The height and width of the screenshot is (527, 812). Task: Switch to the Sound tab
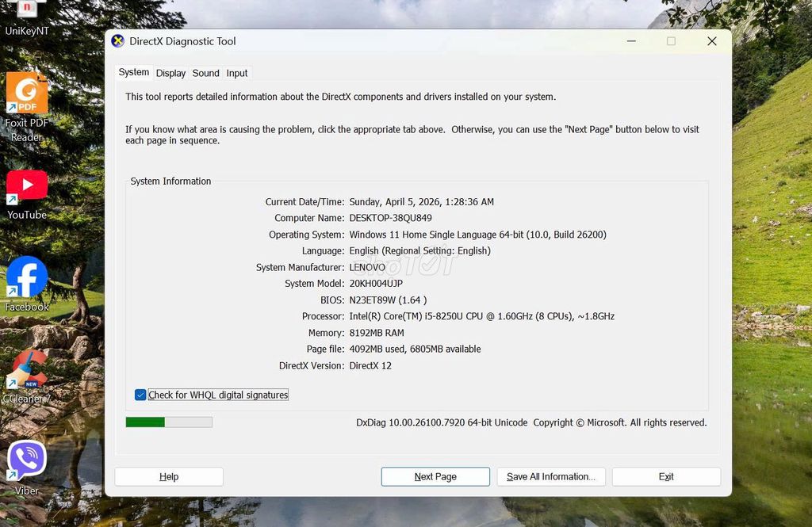coord(205,73)
